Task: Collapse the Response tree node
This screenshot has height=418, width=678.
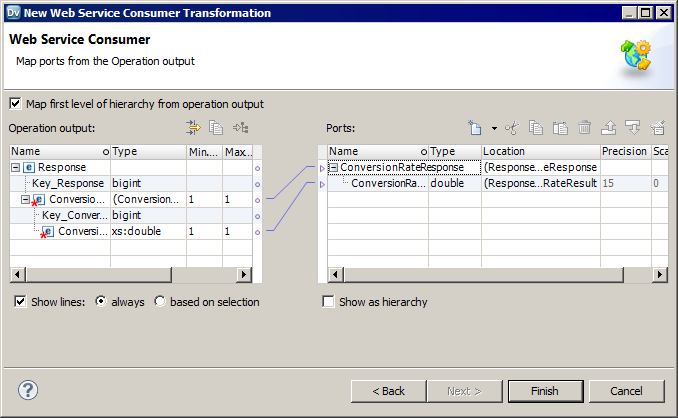Action: 16,167
